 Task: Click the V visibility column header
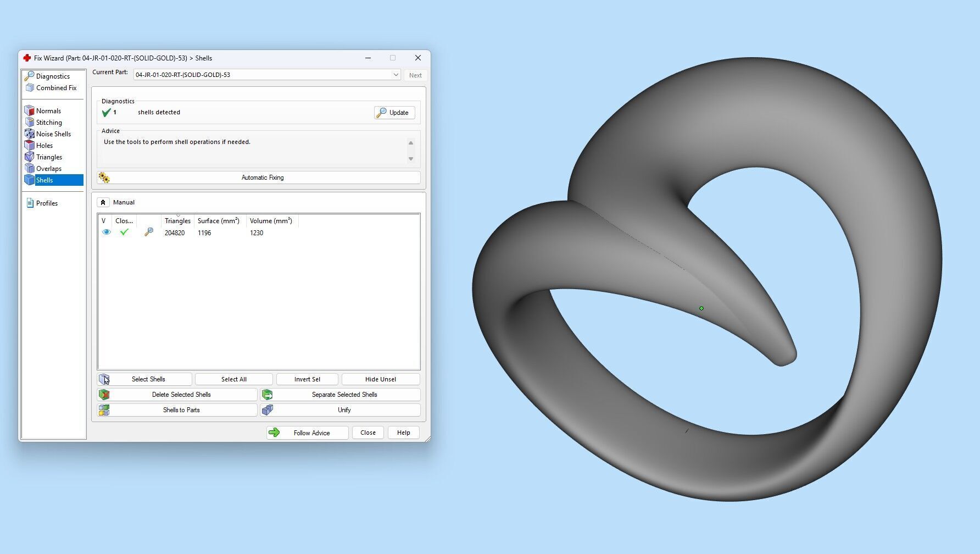point(105,221)
